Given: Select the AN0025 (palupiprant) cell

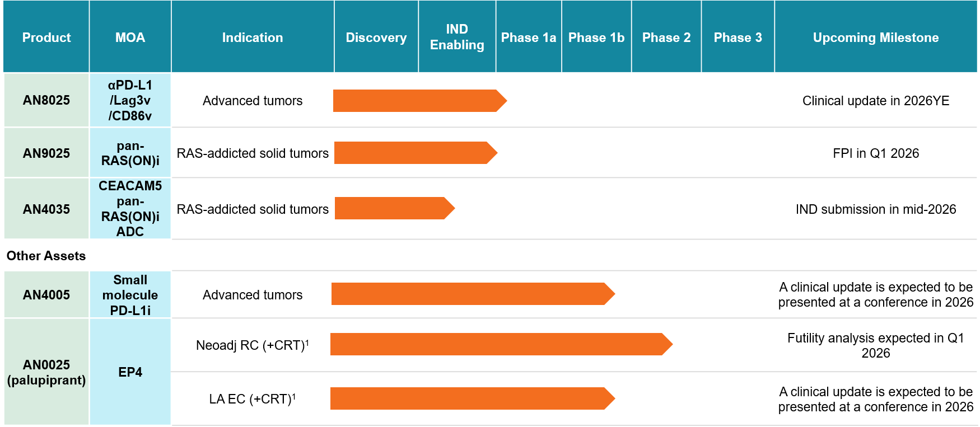Looking at the screenshot, I should coord(46,372).
